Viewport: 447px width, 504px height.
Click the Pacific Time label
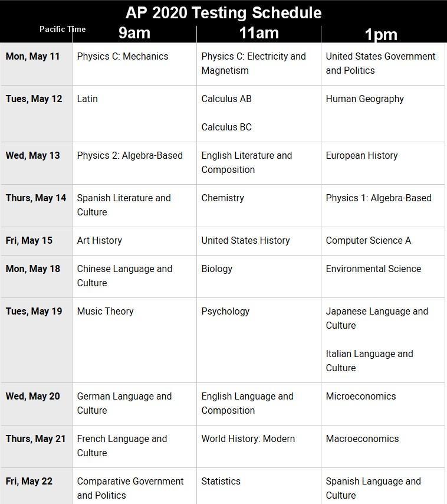pyautogui.click(x=63, y=29)
